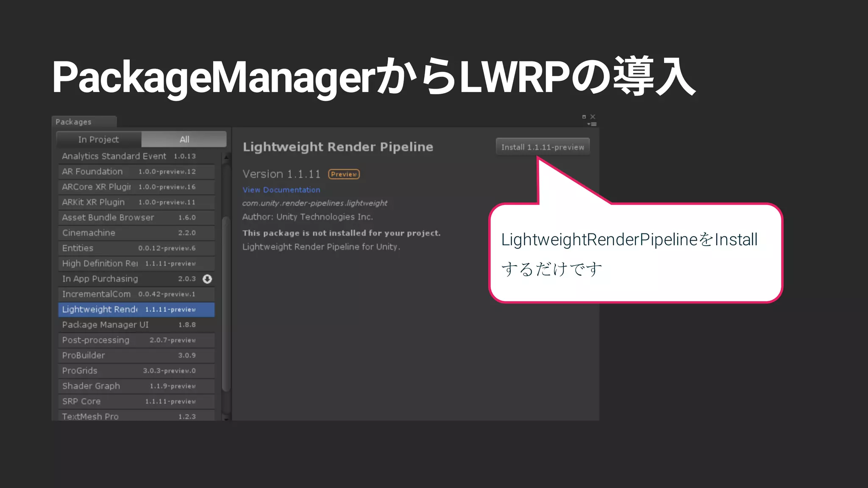Install Lightweight Render Pipeline 1.1.11-preview

point(542,147)
